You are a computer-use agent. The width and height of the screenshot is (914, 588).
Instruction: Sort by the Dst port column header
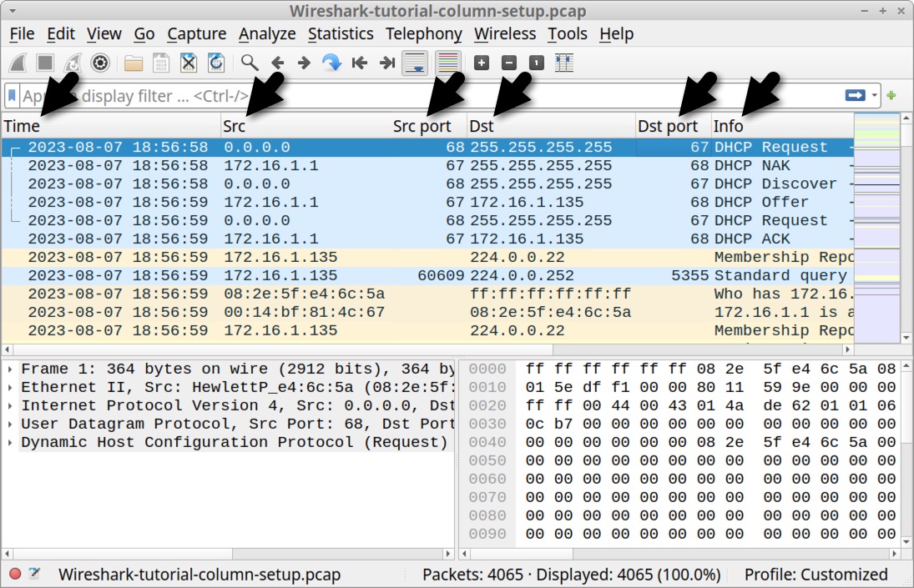674,126
